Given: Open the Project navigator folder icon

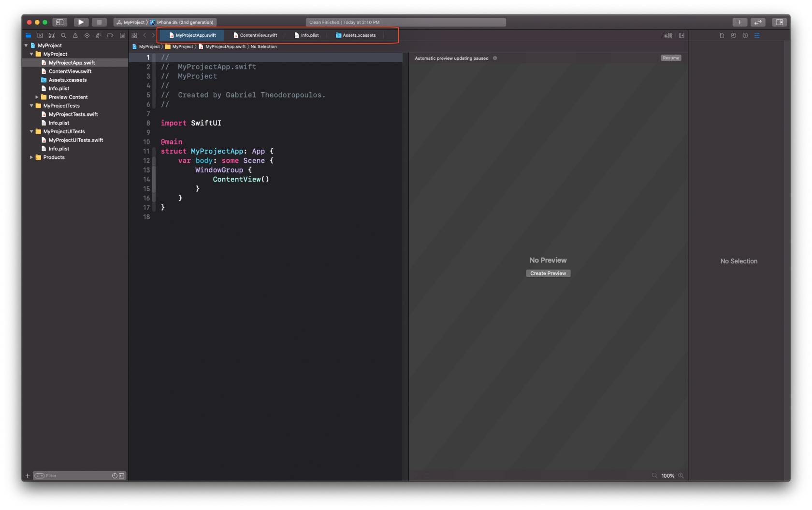Looking at the screenshot, I should tap(28, 35).
